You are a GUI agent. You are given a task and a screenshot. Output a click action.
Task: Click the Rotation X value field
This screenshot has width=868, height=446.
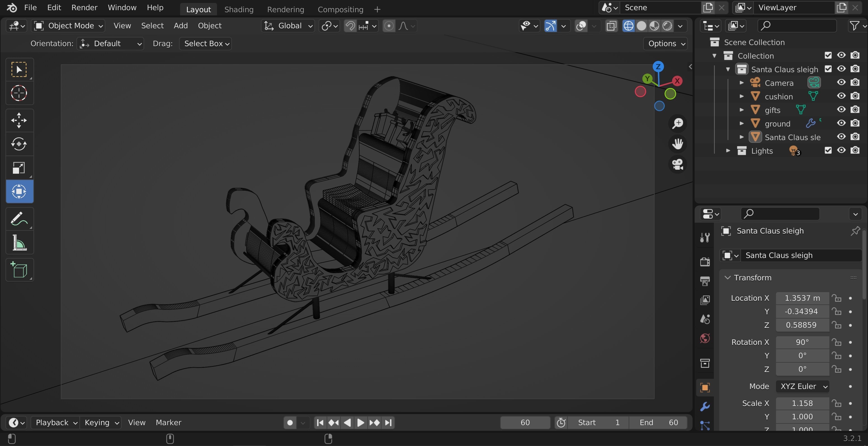coord(802,342)
